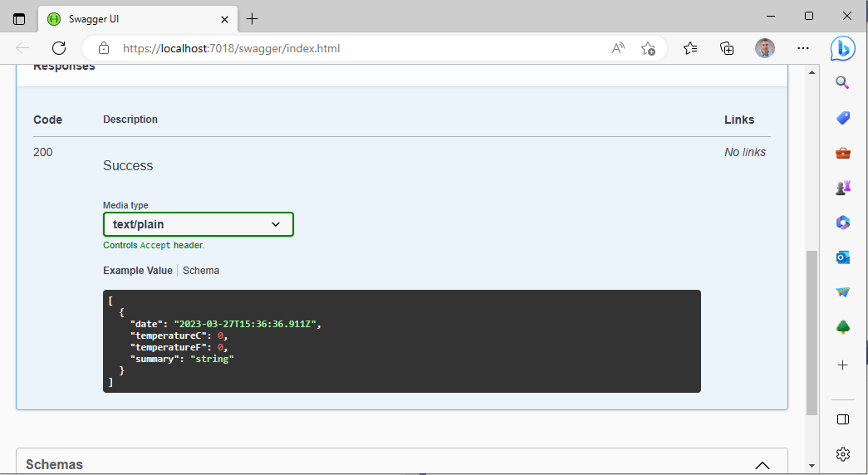Add a new sidebar app

[842, 365]
